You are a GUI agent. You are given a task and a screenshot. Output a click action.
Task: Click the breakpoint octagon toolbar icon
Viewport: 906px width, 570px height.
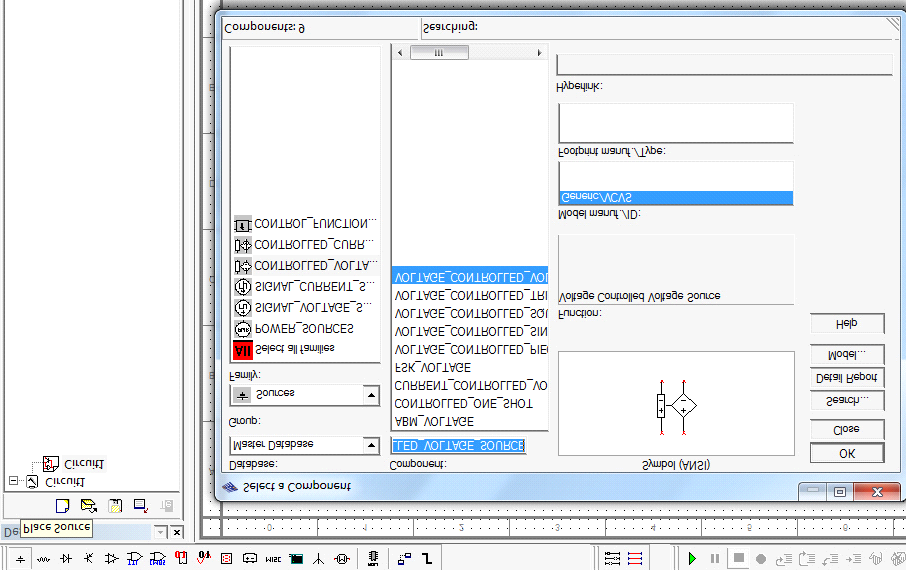(x=761, y=559)
